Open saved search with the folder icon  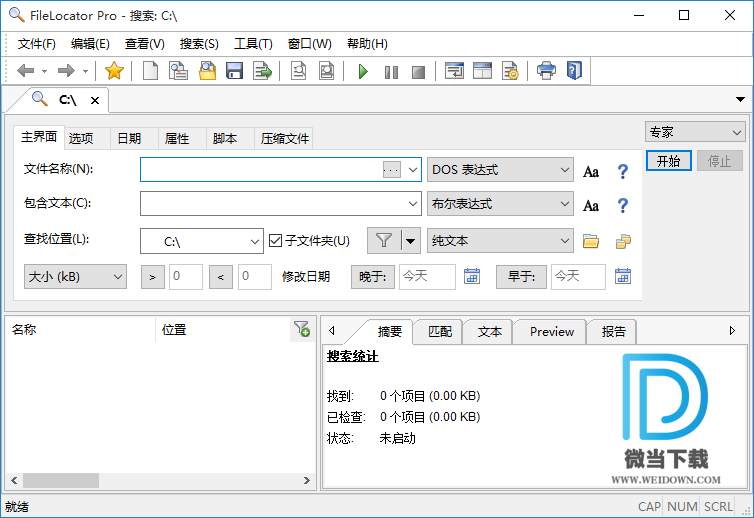[x=207, y=71]
